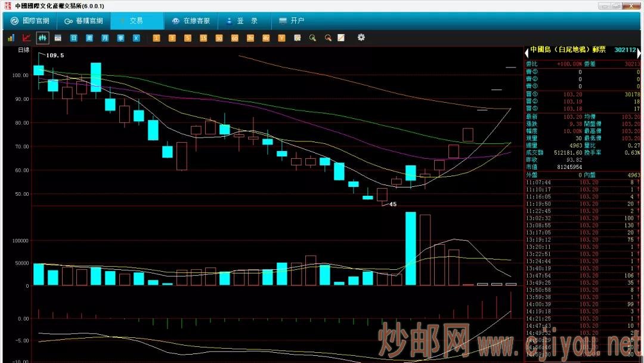Minimize the trading application window
This screenshot has height=363, width=644.
tap(605, 6)
